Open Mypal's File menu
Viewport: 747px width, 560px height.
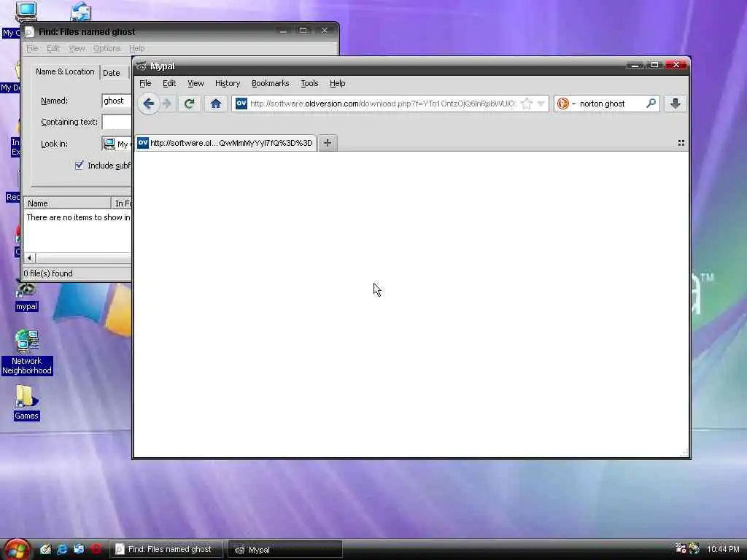pyautogui.click(x=145, y=83)
